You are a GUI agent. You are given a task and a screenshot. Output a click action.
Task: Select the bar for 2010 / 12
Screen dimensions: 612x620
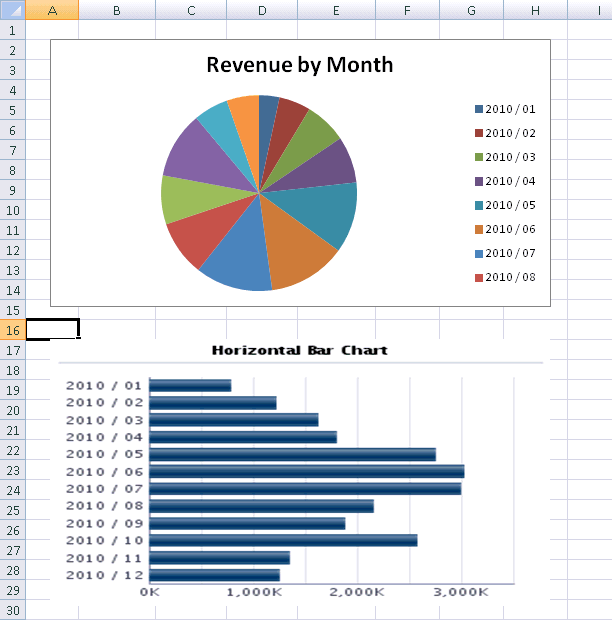[215, 575]
